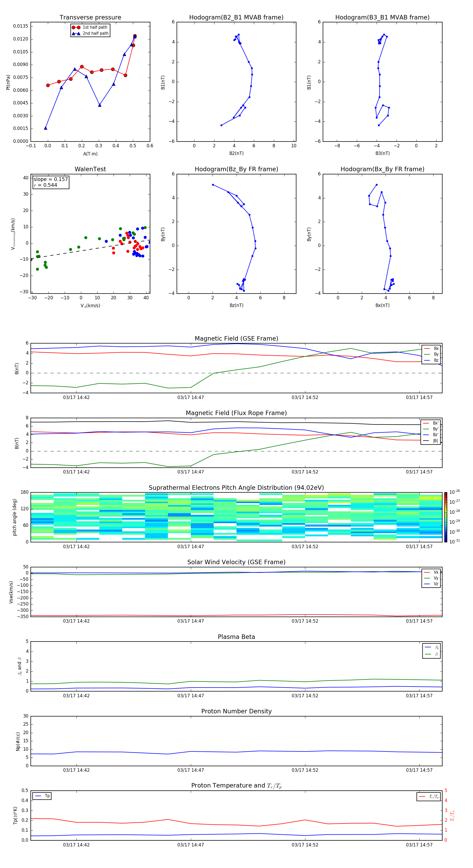473x868 pixels.
Task: Click 'Bz(nT)' hodogram axis label
Action: (236, 305)
